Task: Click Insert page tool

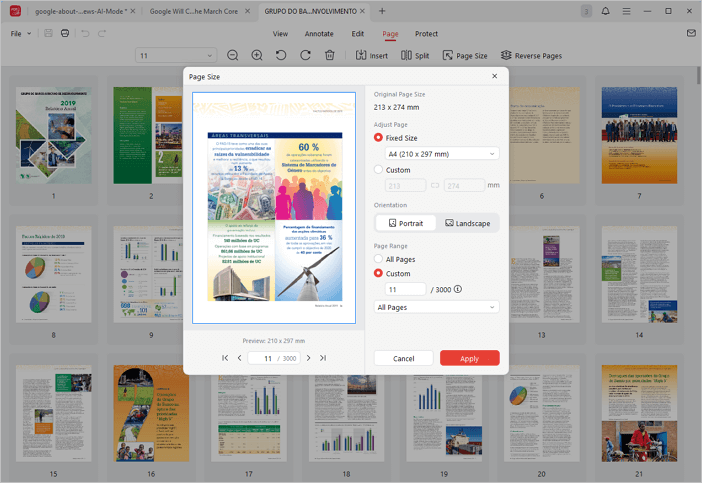Action: (x=372, y=56)
